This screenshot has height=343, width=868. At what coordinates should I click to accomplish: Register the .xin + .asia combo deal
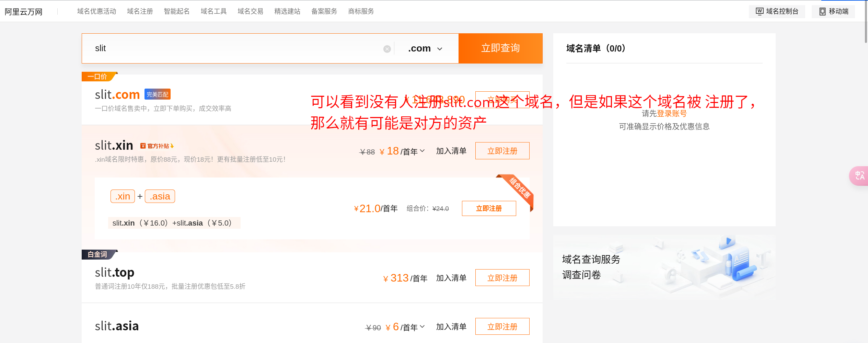(x=489, y=208)
